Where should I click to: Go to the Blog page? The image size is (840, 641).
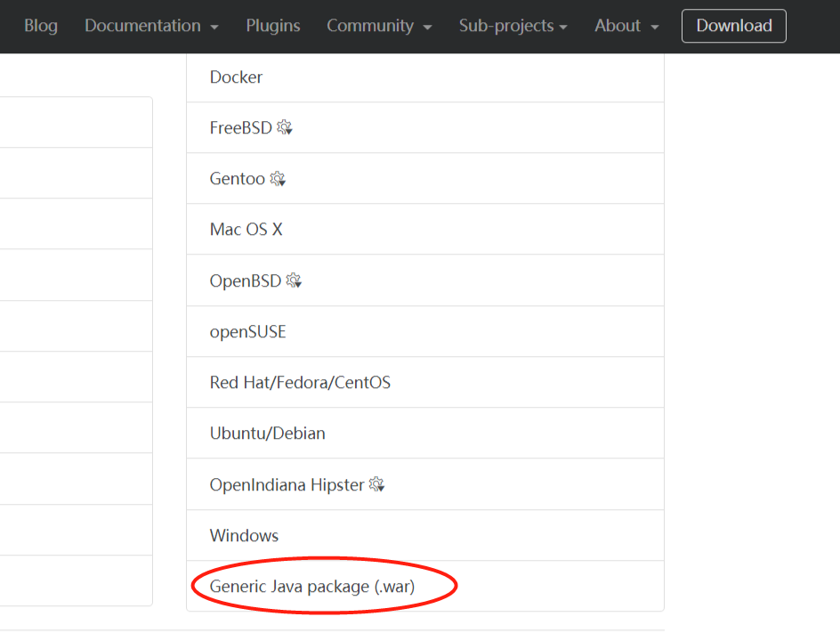(41, 26)
